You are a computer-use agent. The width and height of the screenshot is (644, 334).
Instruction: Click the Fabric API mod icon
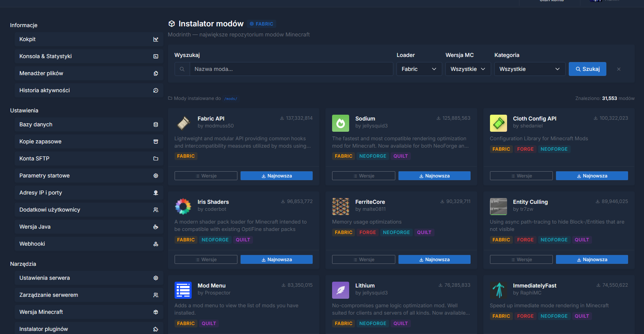[183, 123]
